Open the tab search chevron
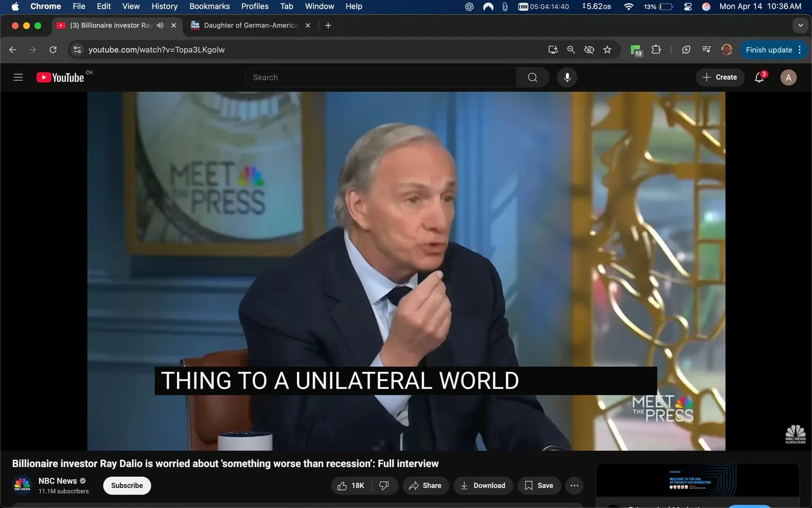Image resolution: width=812 pixels, height=508 pixels. [800, 25]
